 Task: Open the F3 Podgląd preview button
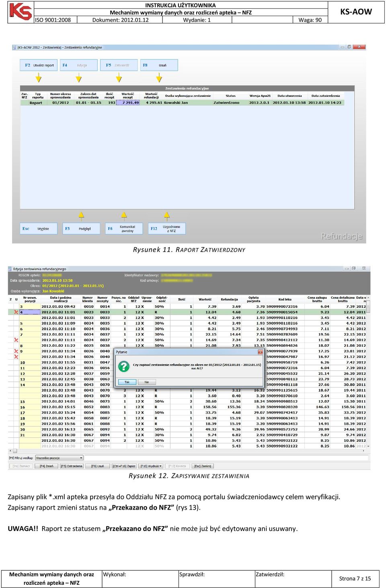coord(81,229)
